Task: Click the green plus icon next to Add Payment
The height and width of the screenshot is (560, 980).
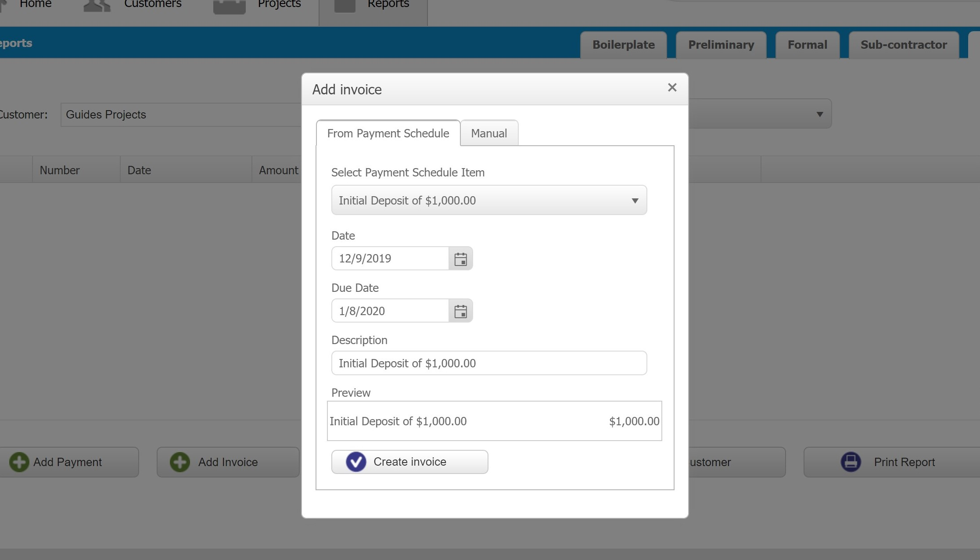Action: click(x=19, y=462)
